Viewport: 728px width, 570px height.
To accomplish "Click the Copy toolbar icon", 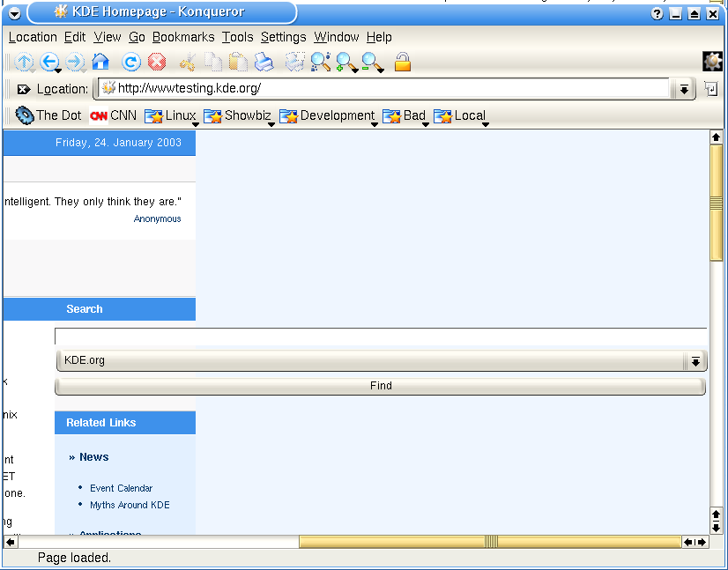I will (213, 63).
